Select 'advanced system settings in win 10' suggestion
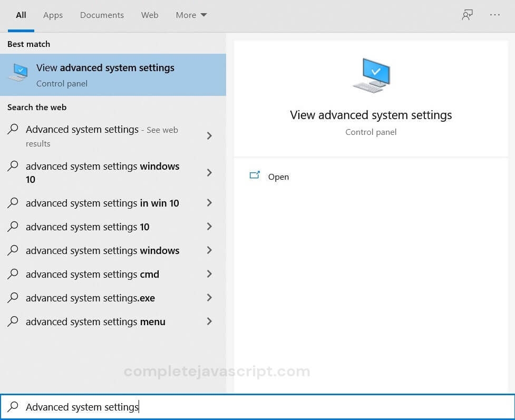Image resolution: width=515 pixels, height=420 pixels. pyautogui.click(x=113, y=202)
